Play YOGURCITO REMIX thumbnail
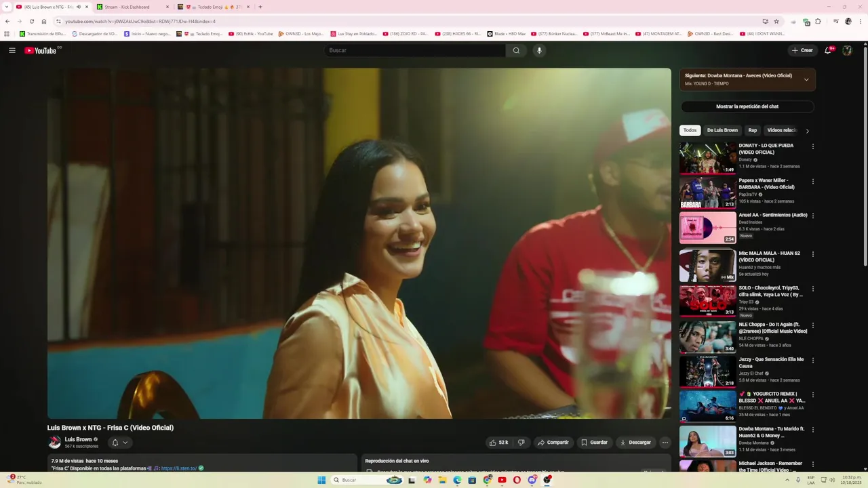 [x=707, y=407]
